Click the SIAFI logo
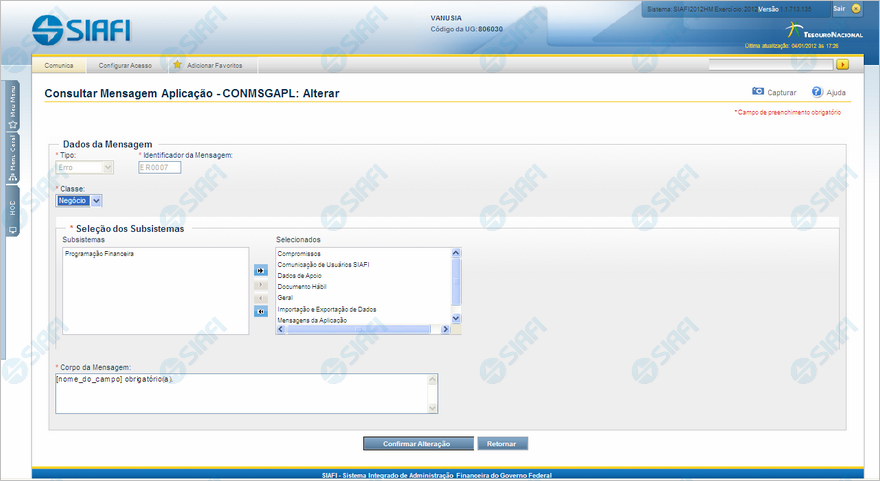Viewport: 880px width, 481px height. tap(82, 29)
